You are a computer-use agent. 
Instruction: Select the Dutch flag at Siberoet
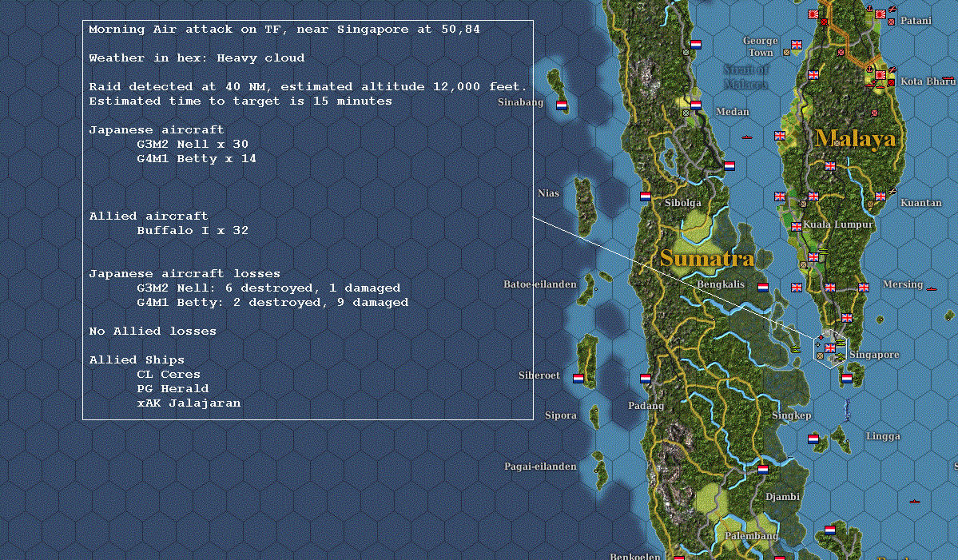click(x=578, y=379)
